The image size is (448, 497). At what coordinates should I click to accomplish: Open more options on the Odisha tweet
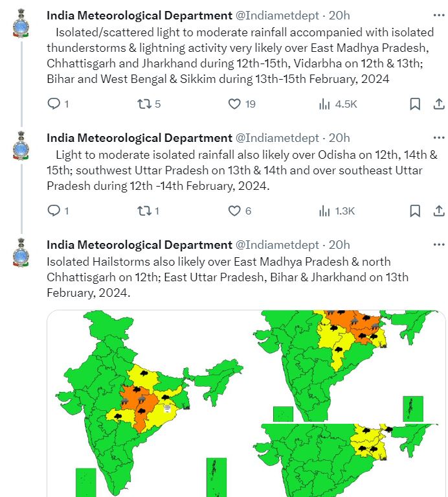coord(439,137)
